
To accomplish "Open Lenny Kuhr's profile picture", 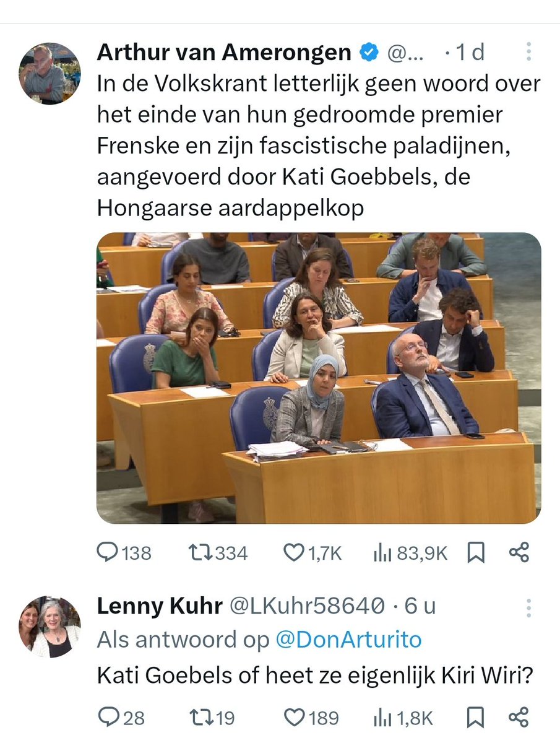I will point(50,627).
